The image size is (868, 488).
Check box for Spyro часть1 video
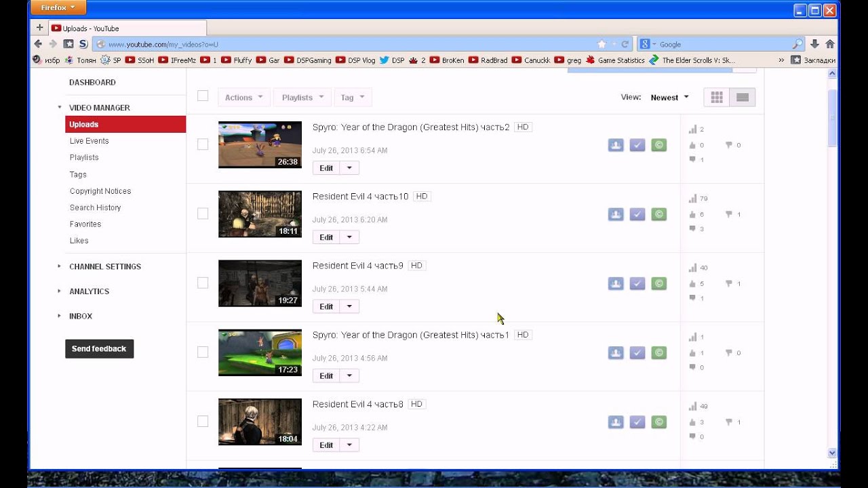pos(203,352)
